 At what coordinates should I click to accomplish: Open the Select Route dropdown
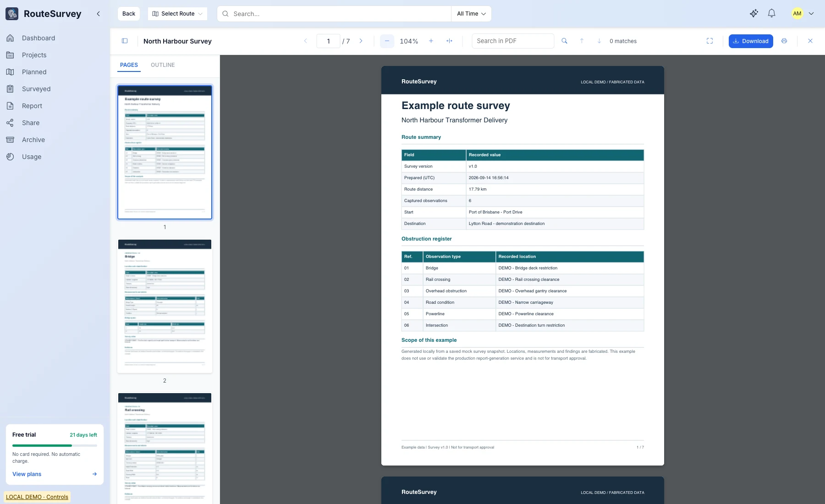tap(177, 14)
